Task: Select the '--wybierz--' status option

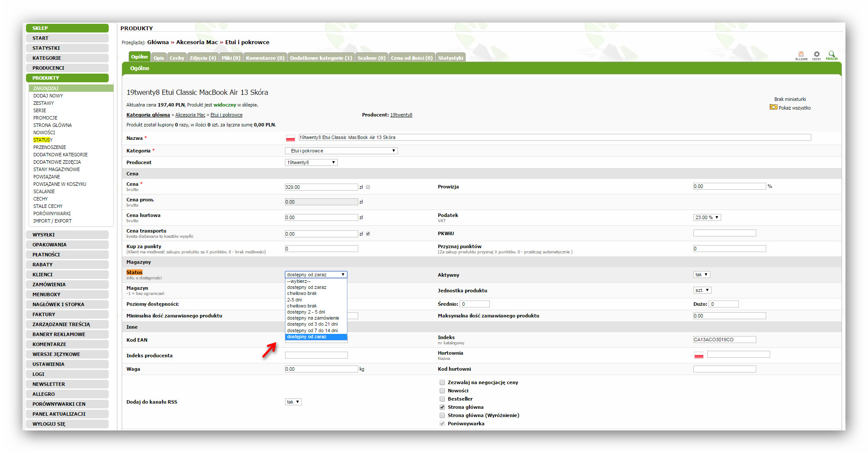Action: pyautogui.click(x=316, y=281)
